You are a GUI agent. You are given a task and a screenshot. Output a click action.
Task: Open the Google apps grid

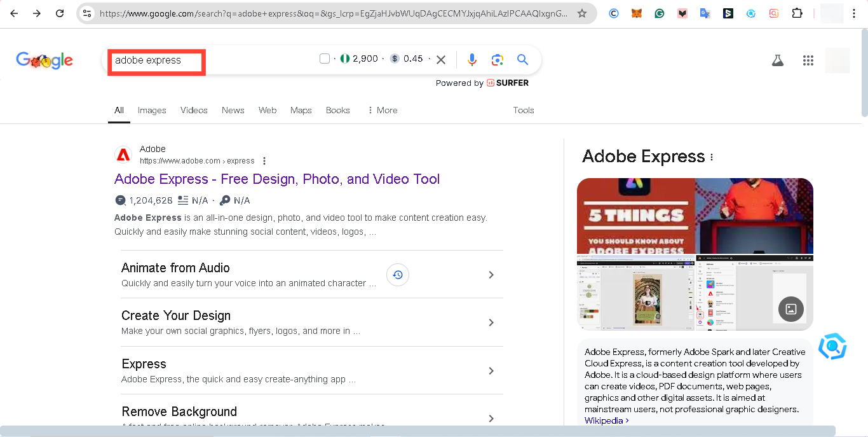point(808,60)
